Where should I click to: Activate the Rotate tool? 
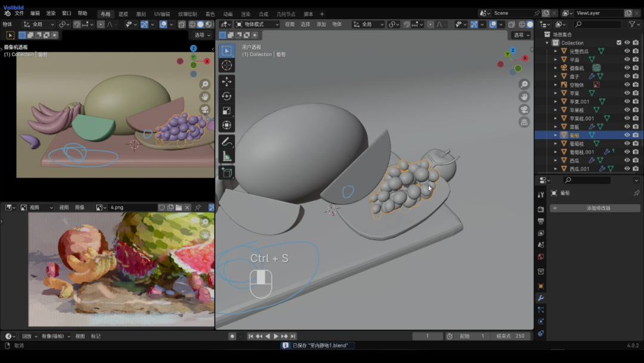[227, 96]
